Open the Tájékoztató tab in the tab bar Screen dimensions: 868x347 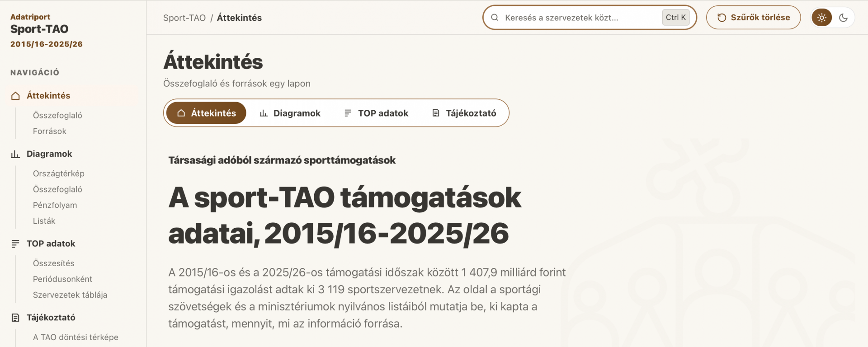coord(464,113)
